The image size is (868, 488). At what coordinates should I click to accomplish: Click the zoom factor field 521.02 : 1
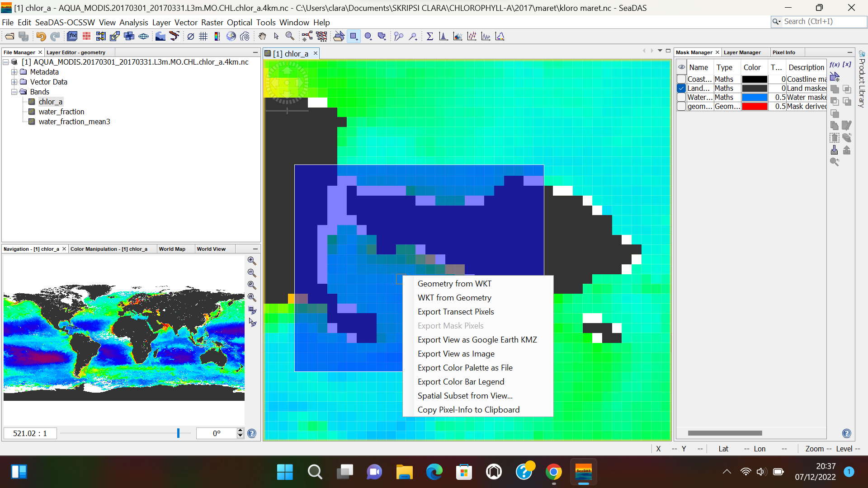(x=30, y=433)
